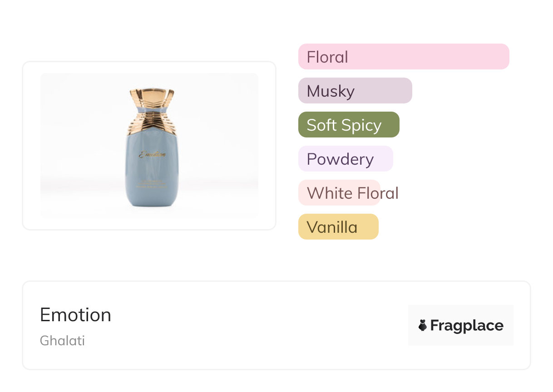Screen dimensions: 553x392
Task: Click the base of the perfume bottle
Action: click(x=152, y=203)
